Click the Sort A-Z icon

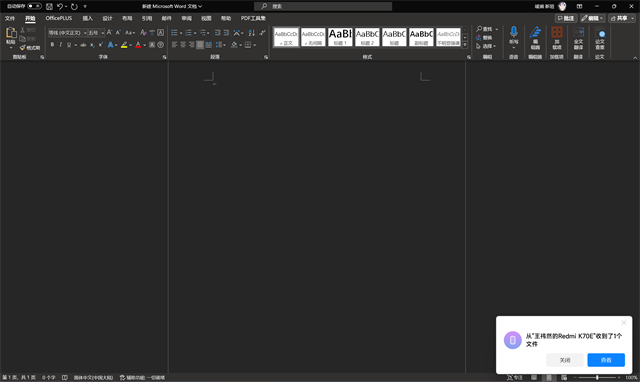pyautogui.click(x=251, y=33)
